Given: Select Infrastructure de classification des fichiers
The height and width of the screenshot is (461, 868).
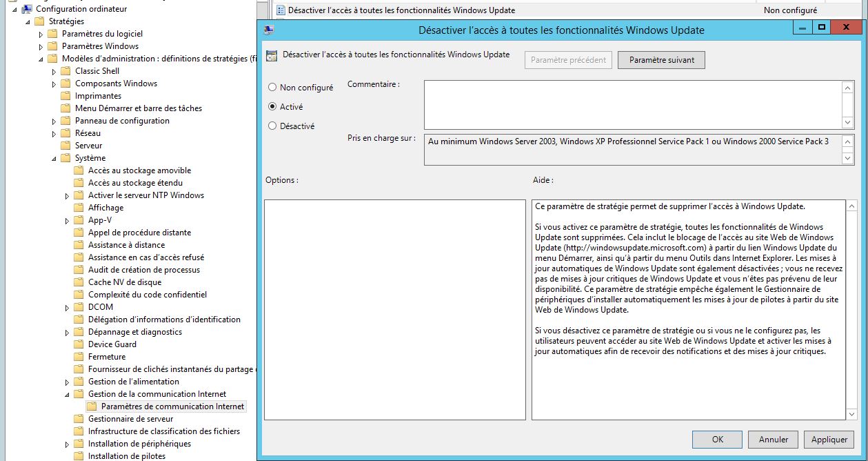Looking at the screenshot, I should click(x=164, y=431).
